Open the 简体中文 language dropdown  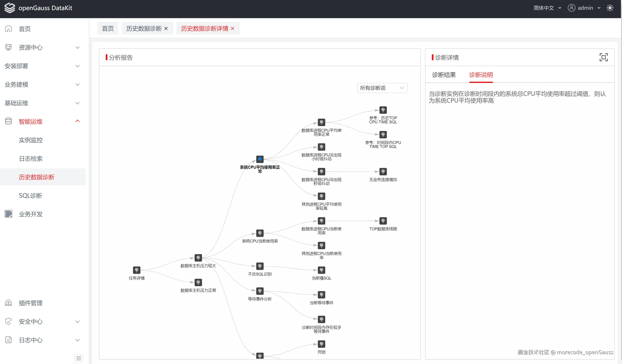pos(547,8)
